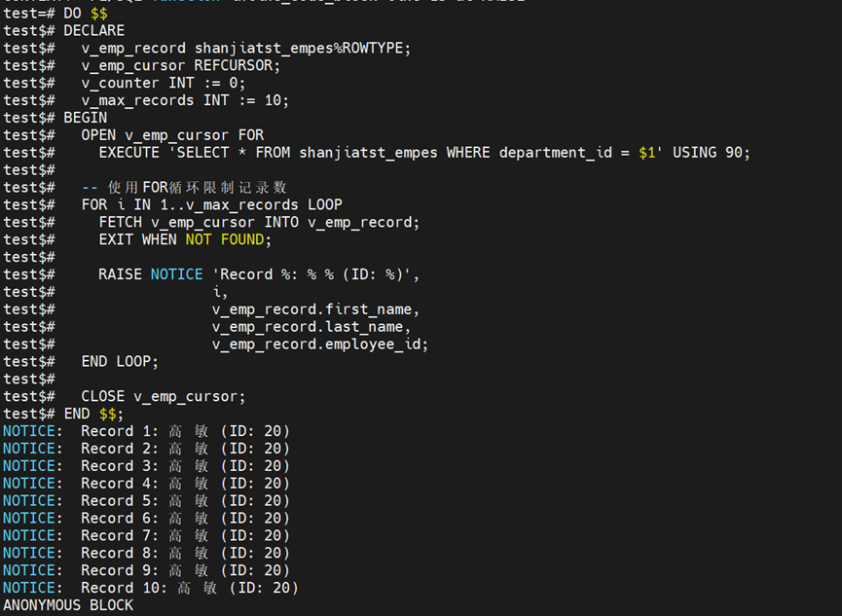Click the OPEN v_emp_cursor FOR statement
The height and width of the screenshot is (616, 842).
172,135
